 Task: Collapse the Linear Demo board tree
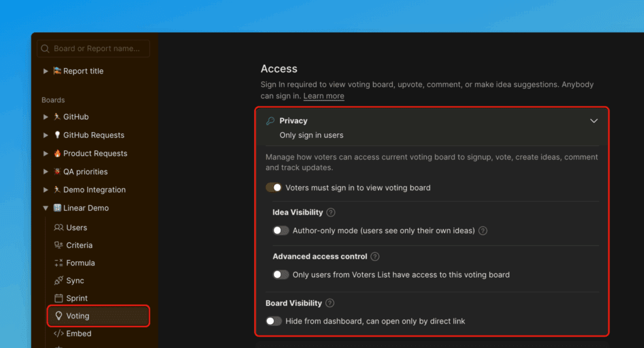(x=45, y=208)
